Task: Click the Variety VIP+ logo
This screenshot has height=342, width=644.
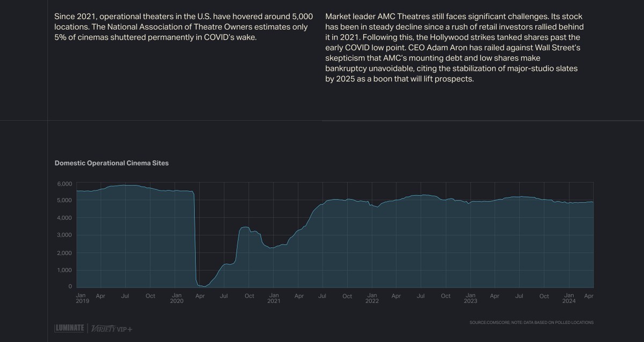Action: click(112, 328)
